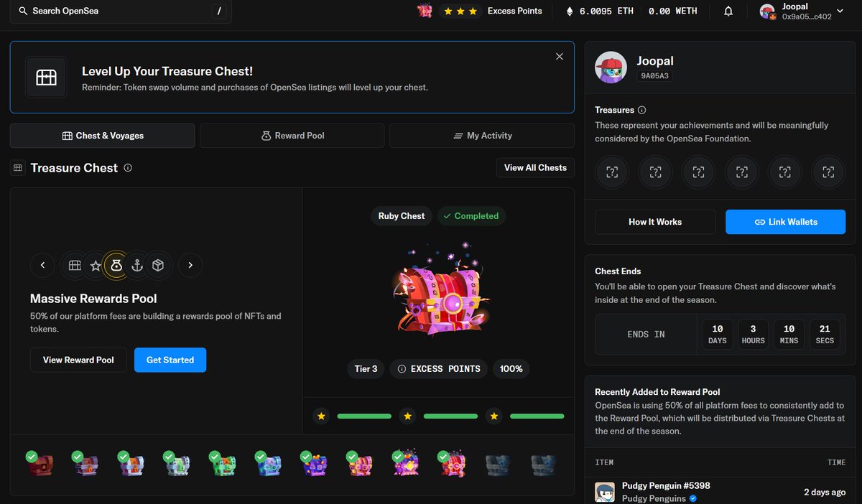Screen dimensions: 862x504
Task: Click the Excess Points label in the header
Action: [514, 11]
